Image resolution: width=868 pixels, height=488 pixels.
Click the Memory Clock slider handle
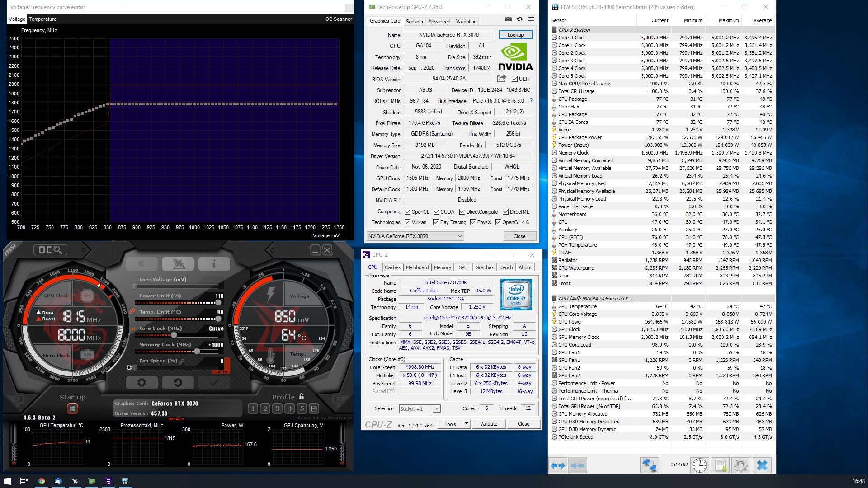click(x=197, y=352)
